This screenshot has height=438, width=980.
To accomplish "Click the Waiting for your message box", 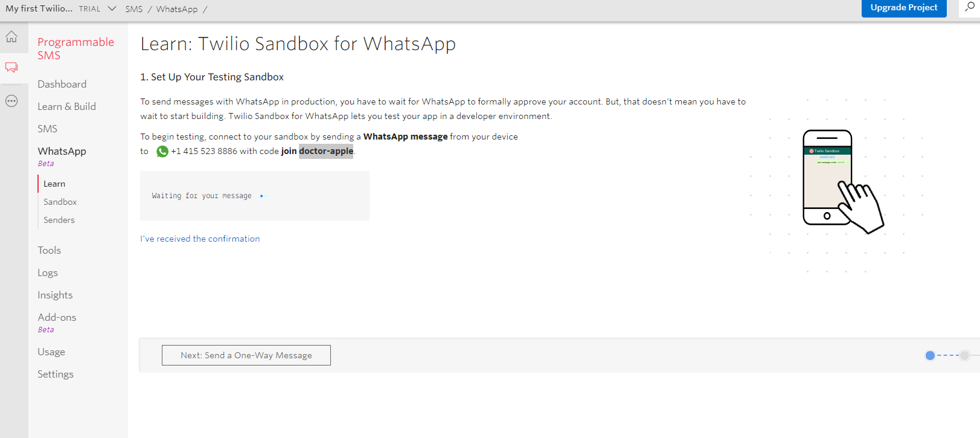I will [255, 196].
